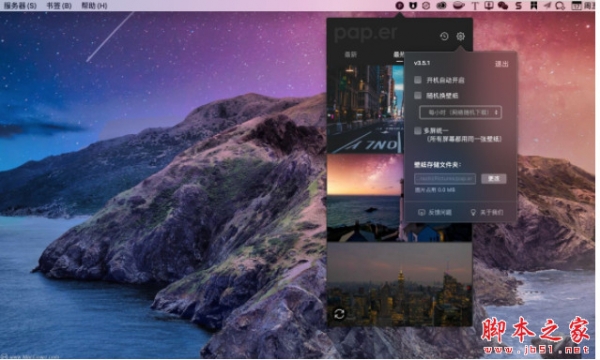
Task: Click the round gray icon after the cat icon
Action: [426, 5]
